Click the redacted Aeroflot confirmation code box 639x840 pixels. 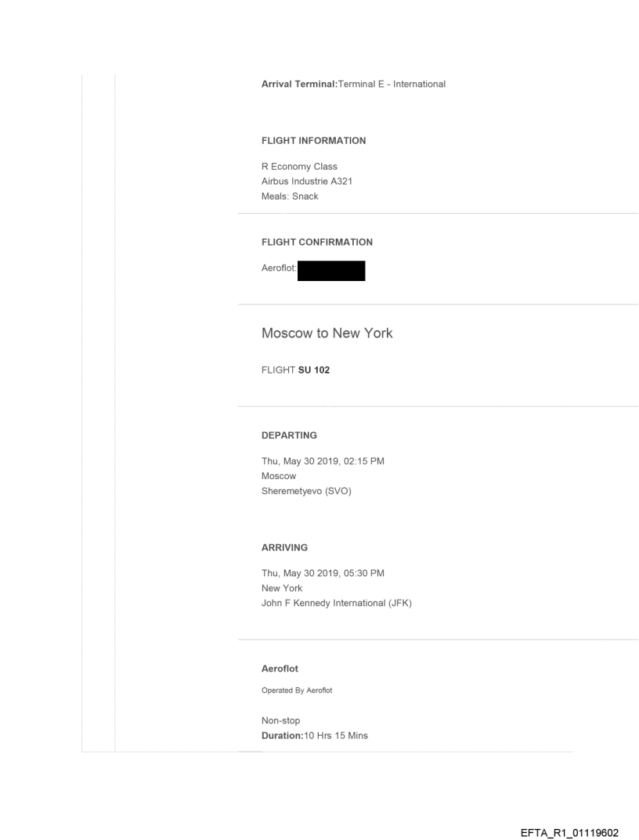pyautogui.click(x=332, y=271)
